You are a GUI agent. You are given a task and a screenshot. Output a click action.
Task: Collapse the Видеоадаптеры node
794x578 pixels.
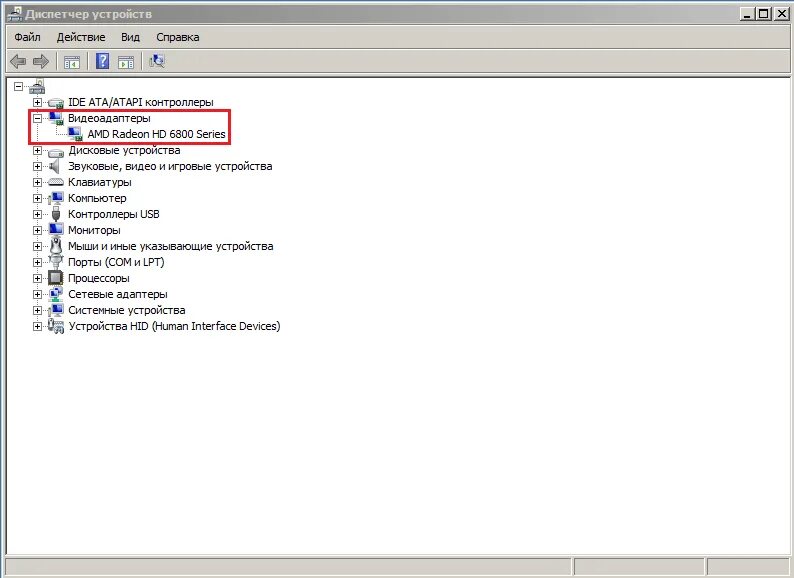click(x=37, y=119)
